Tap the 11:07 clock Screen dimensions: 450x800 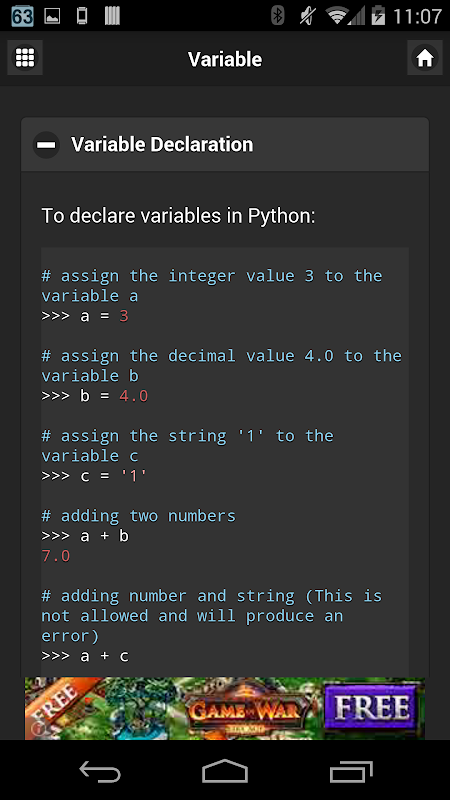pyautogui.click(x=417, y=16)
